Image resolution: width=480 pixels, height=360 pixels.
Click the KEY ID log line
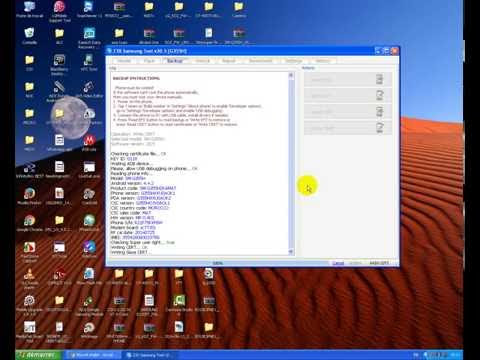(x=124, y=159)
